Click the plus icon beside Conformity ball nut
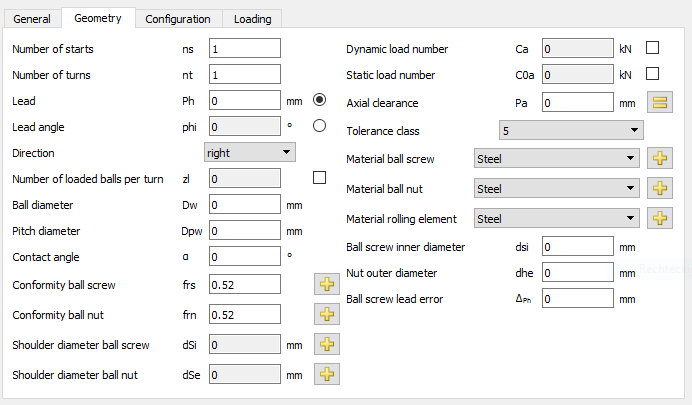This screenshot has height=405, width=692. point(327,315)
